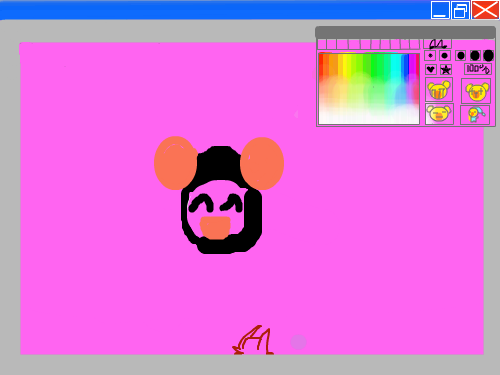Click the first empty swatch slot in the palette row
Screen dimensions: 500x375
coord(322,44)
